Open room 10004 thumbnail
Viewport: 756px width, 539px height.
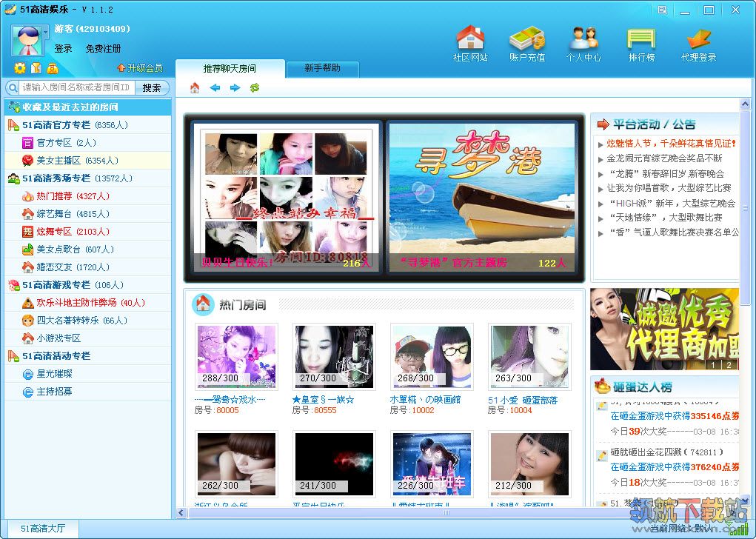tap(529, 356)
